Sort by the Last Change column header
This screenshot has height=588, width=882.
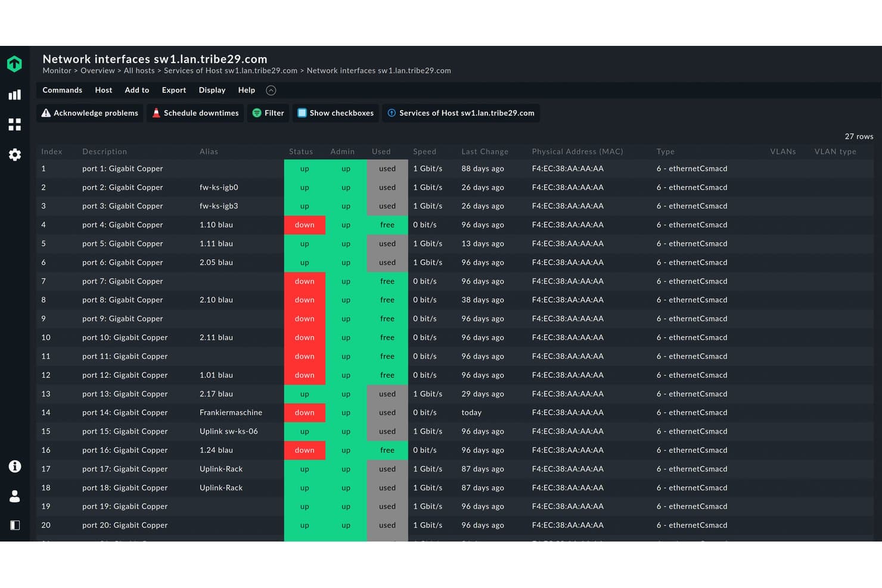[x=485, y=151]
